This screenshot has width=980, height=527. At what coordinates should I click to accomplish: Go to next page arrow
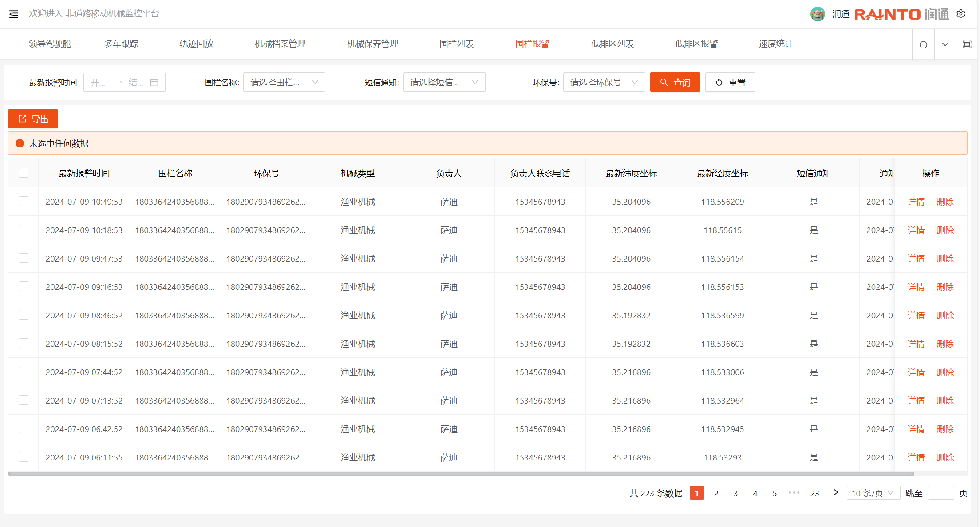pyautogui.click(x=835, y=492)
